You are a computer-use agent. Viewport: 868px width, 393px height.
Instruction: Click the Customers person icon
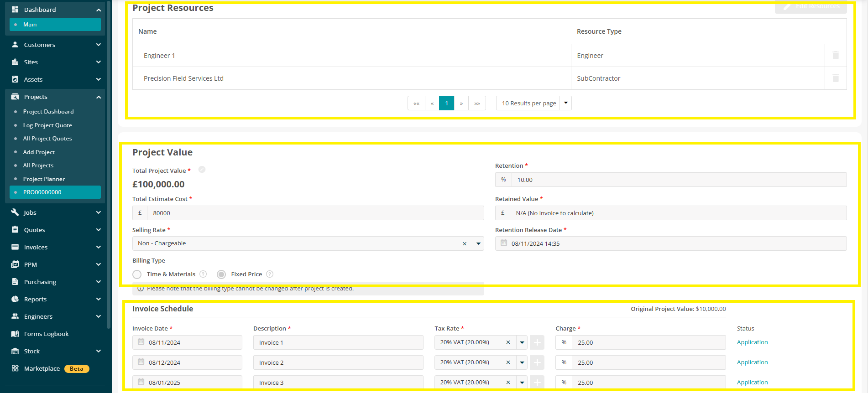15,45
